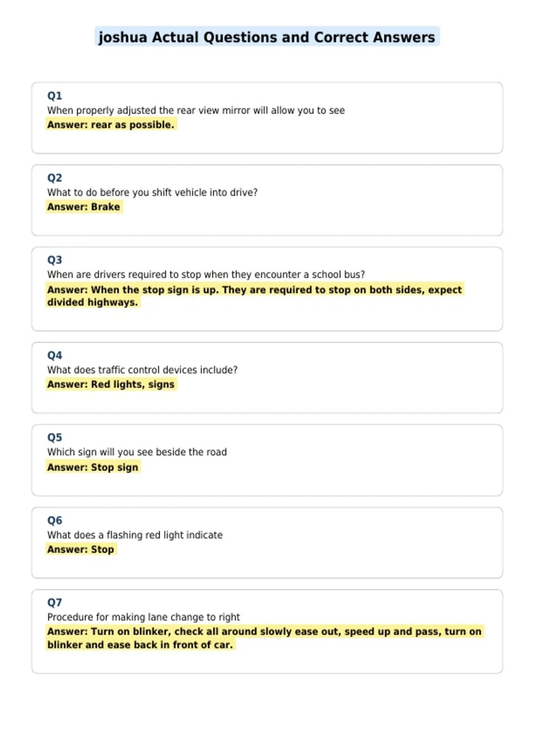
Task: Select the Q6 label
Action: [x=55, y=520]
